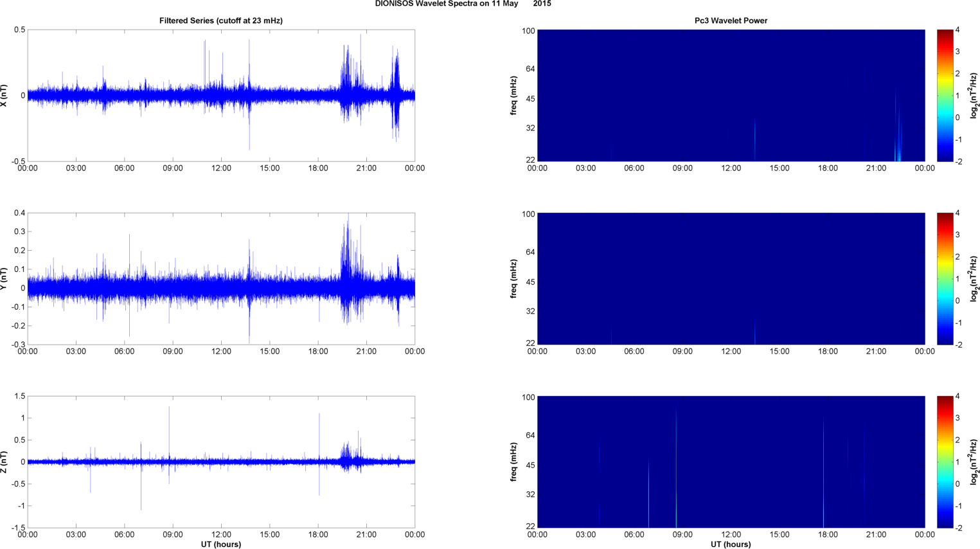This screenshot has height=549, width=980.
Task: Click the '32' frequency tick on the bottom wavelet plot
Action: [x=530, y=494]
